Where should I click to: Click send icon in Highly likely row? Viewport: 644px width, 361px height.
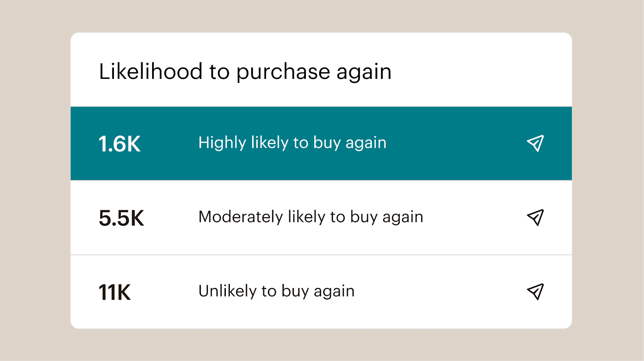click(x=535, y=143)
